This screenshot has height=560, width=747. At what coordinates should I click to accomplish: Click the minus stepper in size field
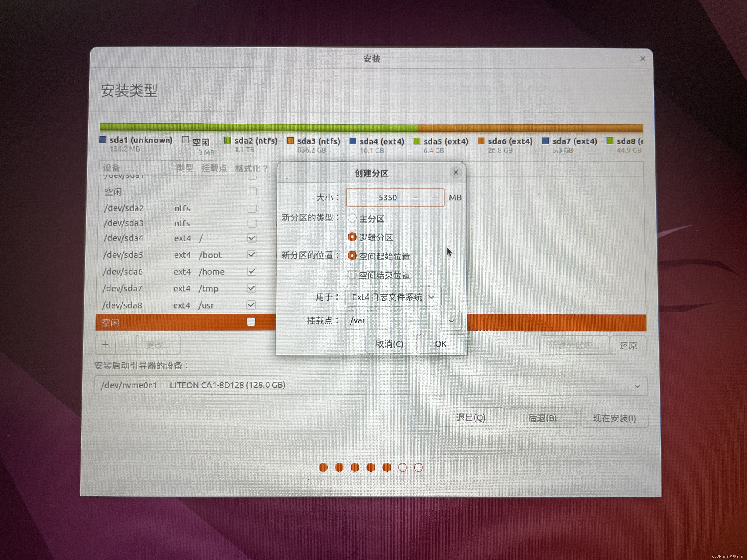(415, 198)
